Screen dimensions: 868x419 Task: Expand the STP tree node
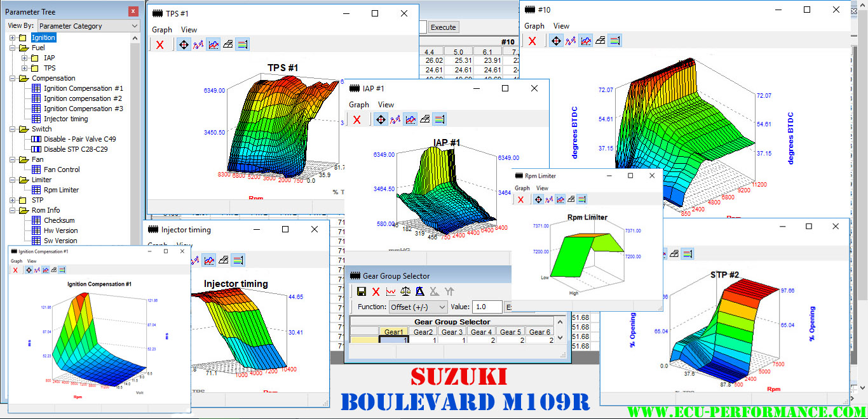[13, 200]
